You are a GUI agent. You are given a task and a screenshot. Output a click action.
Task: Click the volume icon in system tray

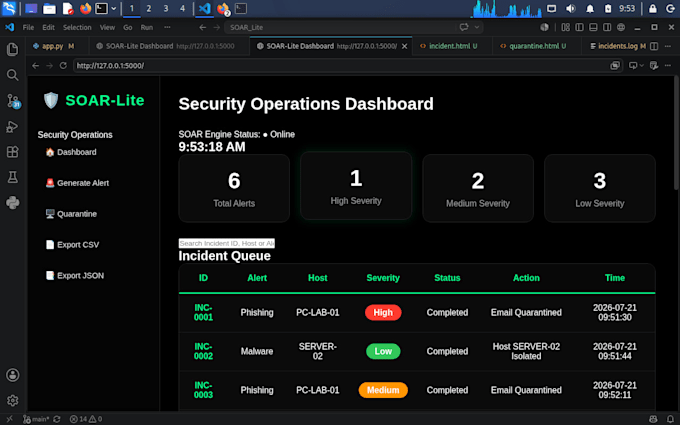click(x=571, y=8)
